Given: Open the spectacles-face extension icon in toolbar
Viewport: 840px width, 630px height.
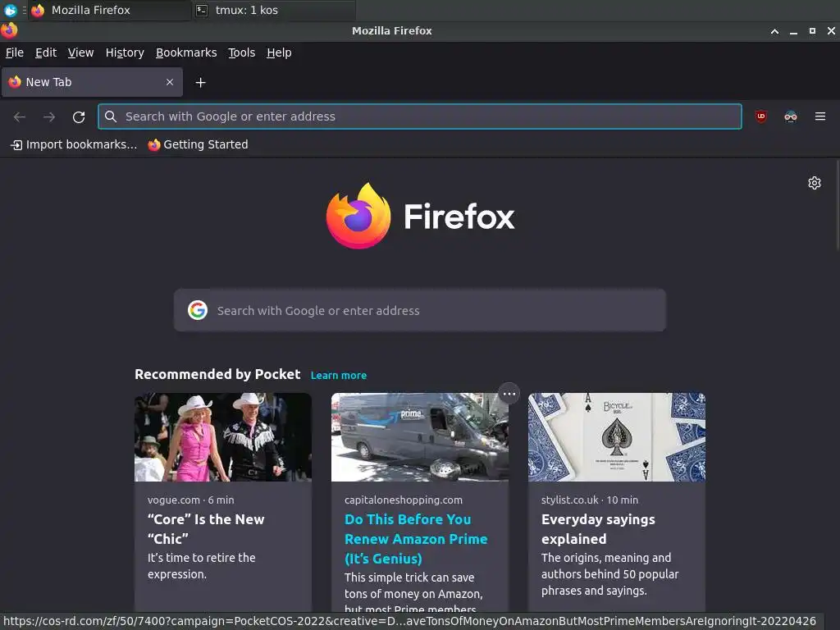Looking at the screenshot, I should (791, 116).
